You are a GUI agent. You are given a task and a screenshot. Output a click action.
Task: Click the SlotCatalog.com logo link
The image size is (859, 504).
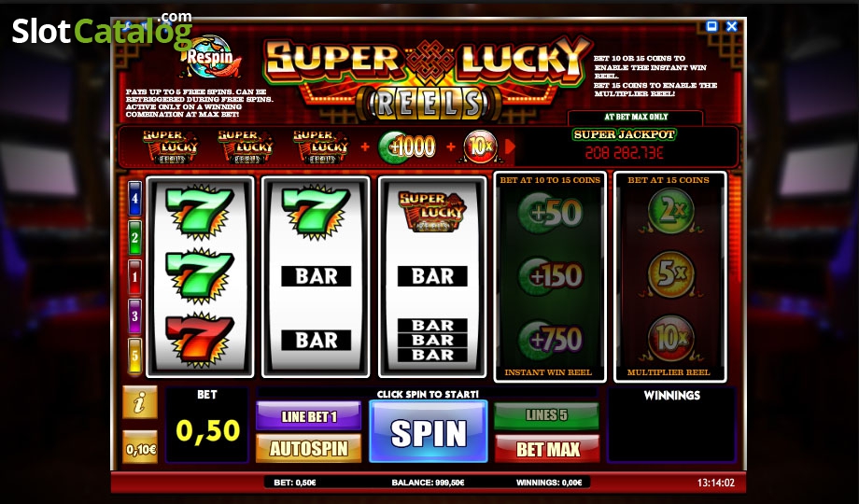point(103,30)
